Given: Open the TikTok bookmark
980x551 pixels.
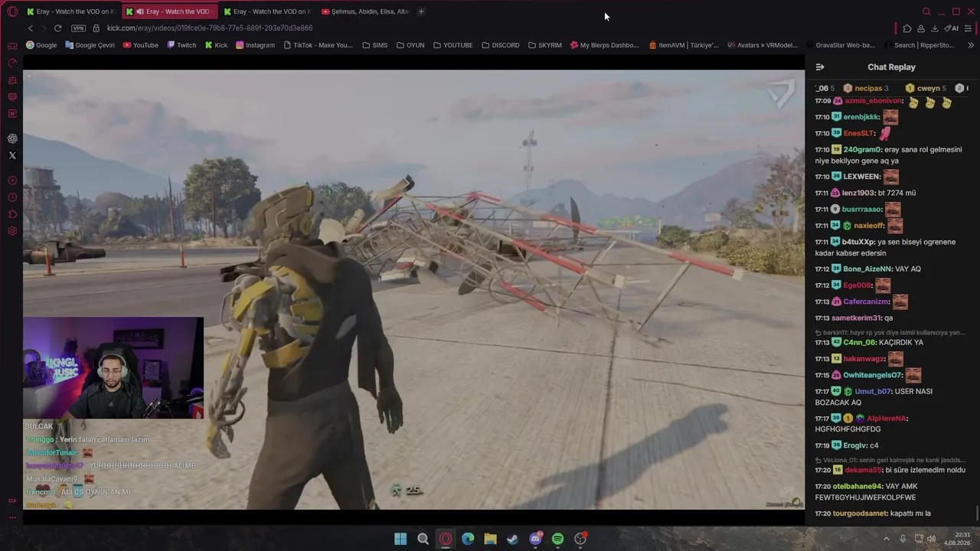Looking at the screenshot, I should 318,45.
